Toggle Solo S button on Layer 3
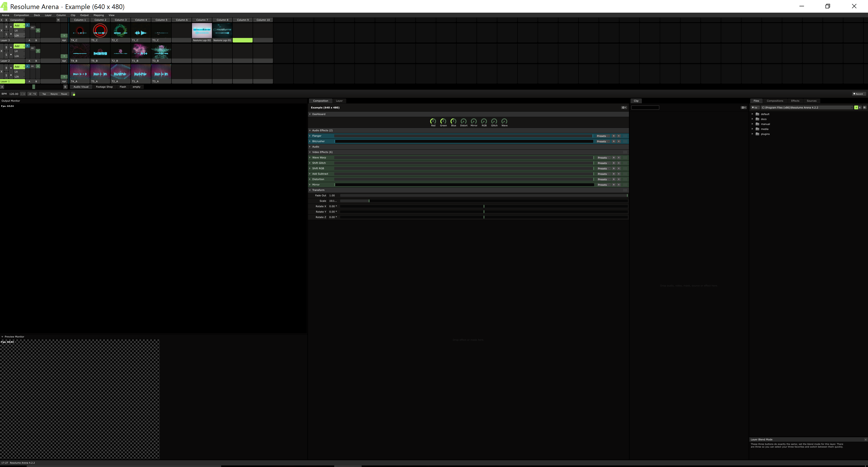 6,34
